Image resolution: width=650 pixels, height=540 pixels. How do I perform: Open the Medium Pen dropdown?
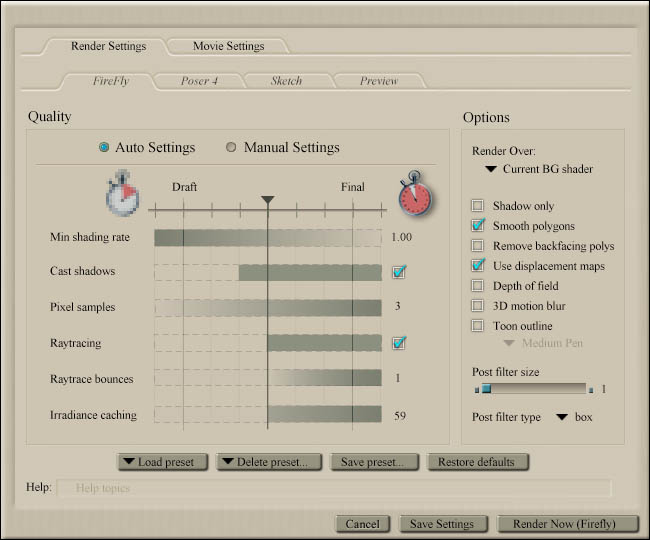click(543, 343)
